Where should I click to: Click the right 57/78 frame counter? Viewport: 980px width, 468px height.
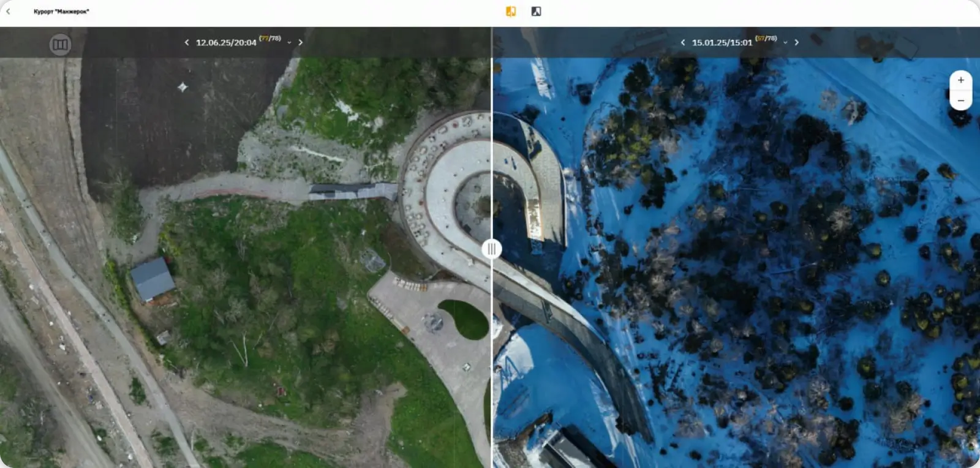(766, 39)
